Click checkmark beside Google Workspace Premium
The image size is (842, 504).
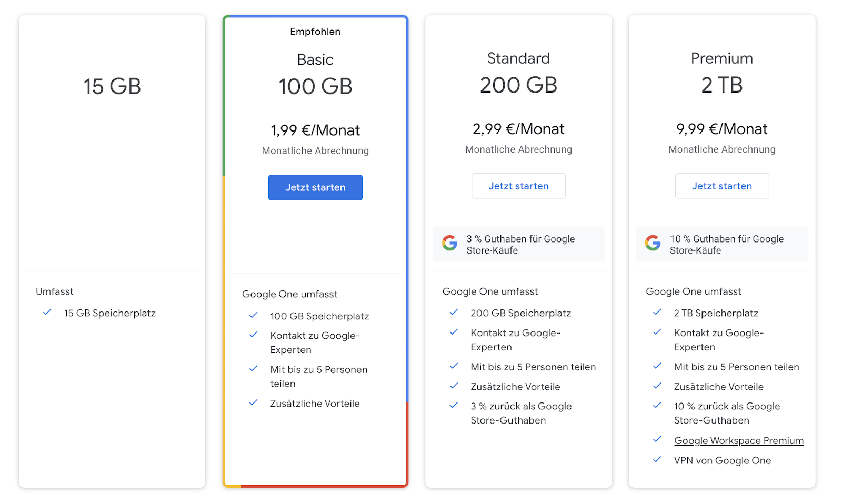(657, 439)
